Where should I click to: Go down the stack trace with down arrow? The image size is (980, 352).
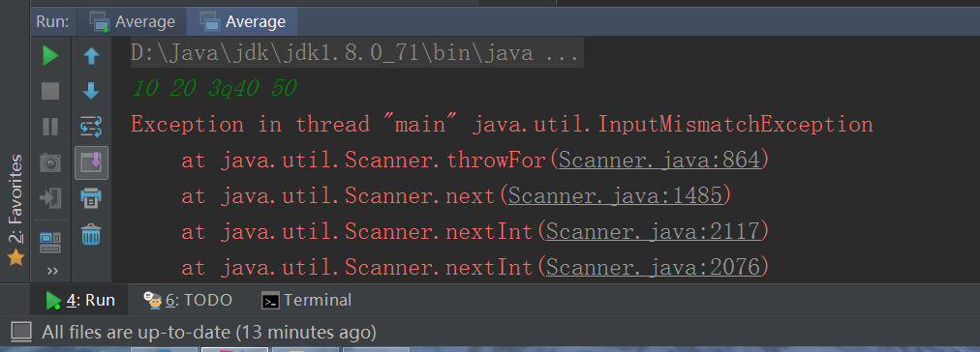click(x=91, y=92)
